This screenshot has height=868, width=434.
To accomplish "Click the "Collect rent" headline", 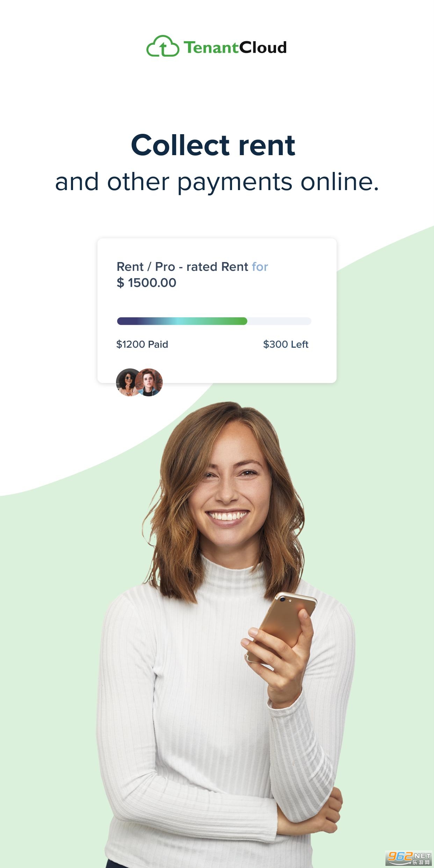I will coord(213,145).
